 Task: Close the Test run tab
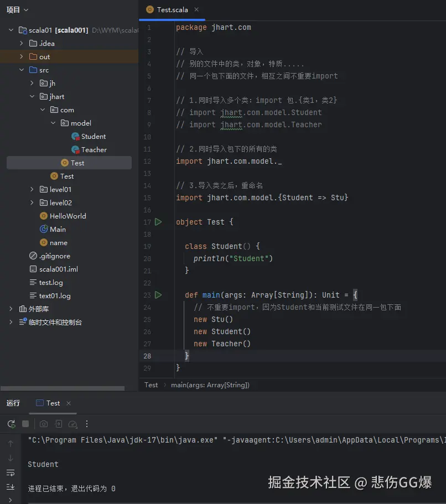69,403
